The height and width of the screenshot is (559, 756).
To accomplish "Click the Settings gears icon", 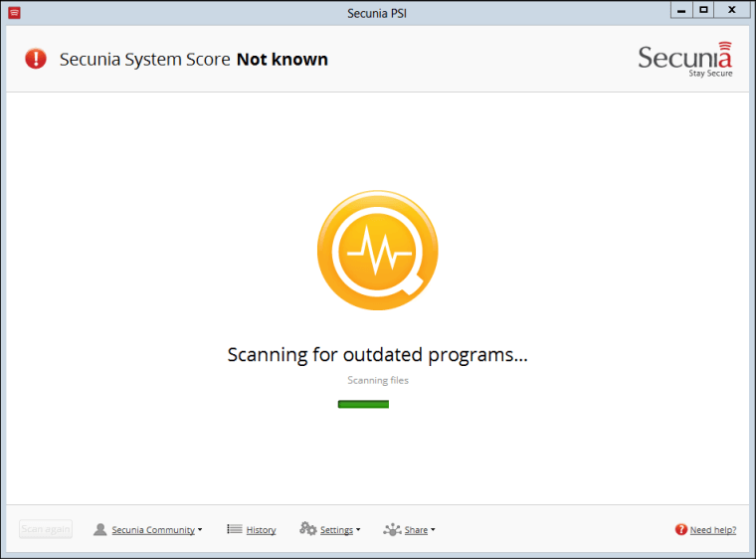I will pos(308,528).
